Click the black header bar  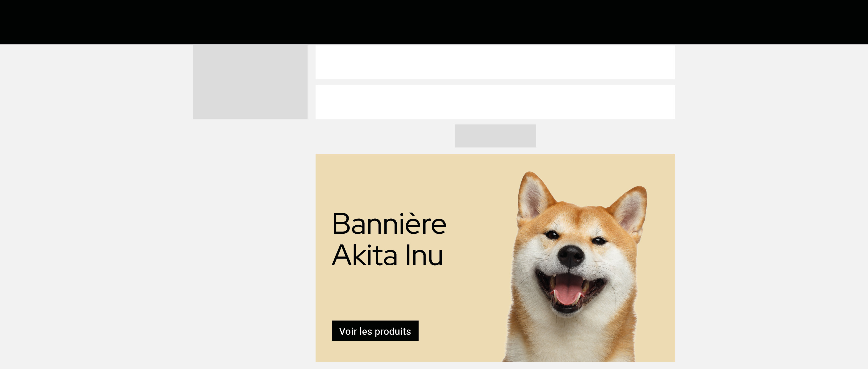tap(434, 22)
